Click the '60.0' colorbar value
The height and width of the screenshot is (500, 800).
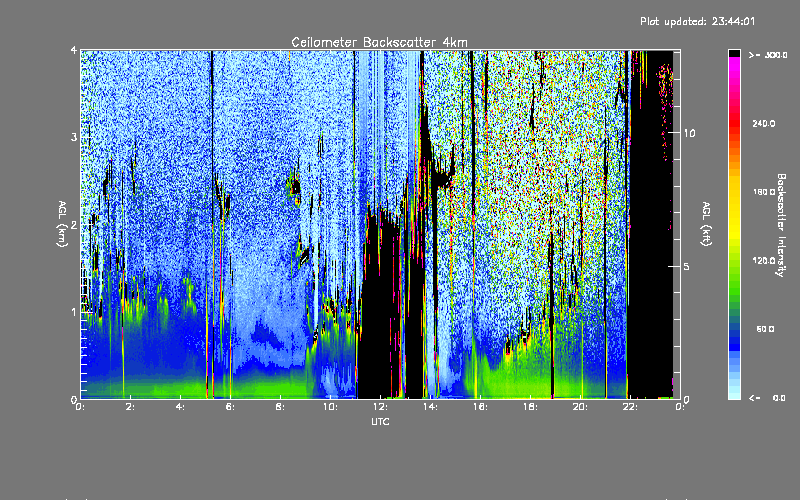(765, 329)
